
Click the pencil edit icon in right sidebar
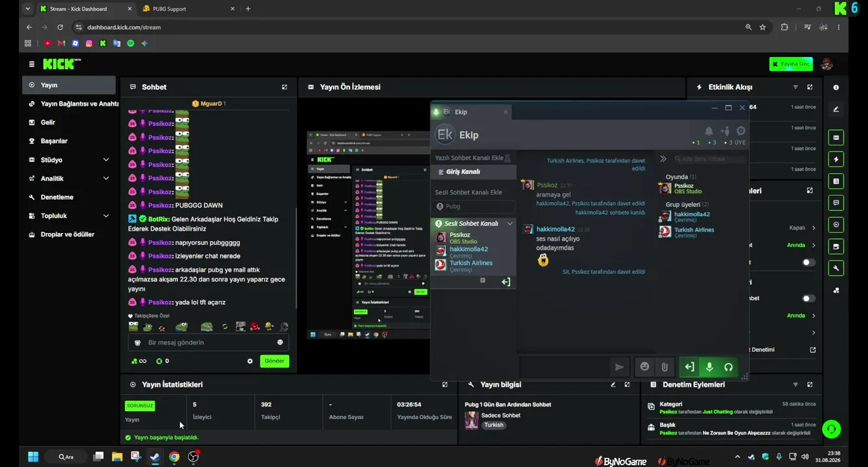(x=836, y=109)
